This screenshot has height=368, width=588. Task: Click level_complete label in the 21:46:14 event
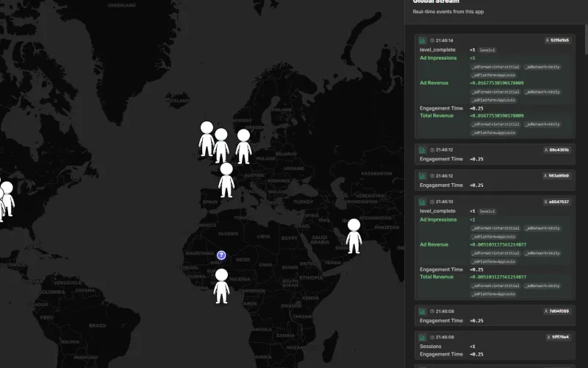pos(437,49)
